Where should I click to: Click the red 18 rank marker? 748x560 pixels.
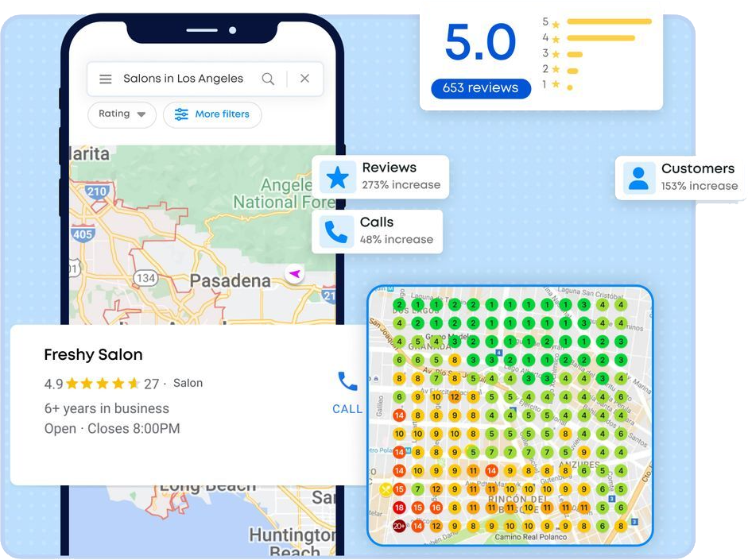[399, 508]
